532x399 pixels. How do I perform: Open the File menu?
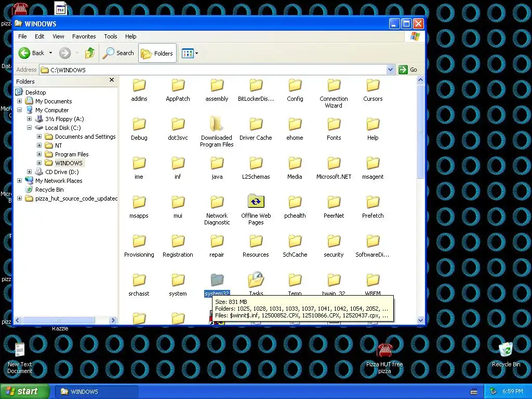tap(22, 36)
